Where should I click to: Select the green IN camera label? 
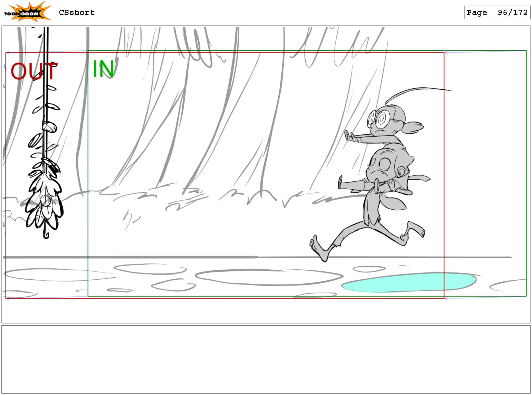pyautogui.click(x=103, y=69)
